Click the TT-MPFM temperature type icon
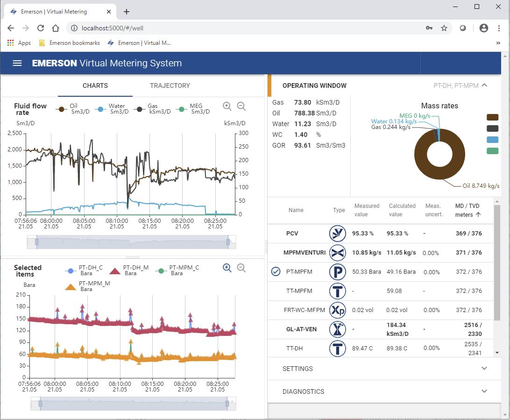The height and width of the screenshot is (420, 510). click(337, 291)
